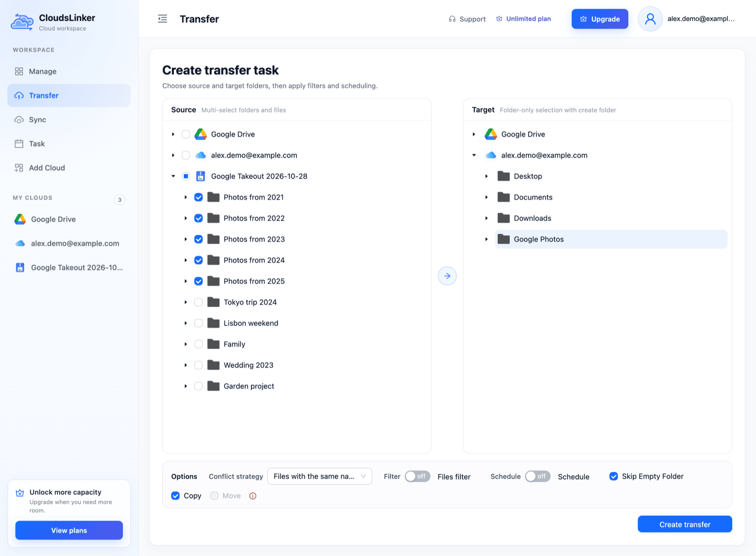
Task: Turn on the Schedule toggle
Action: point(538,476)
